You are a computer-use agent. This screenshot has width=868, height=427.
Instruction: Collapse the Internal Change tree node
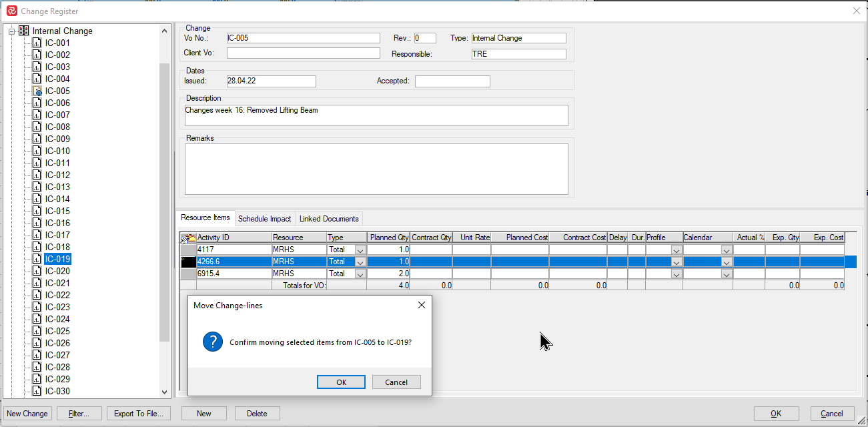click(11, 31)
